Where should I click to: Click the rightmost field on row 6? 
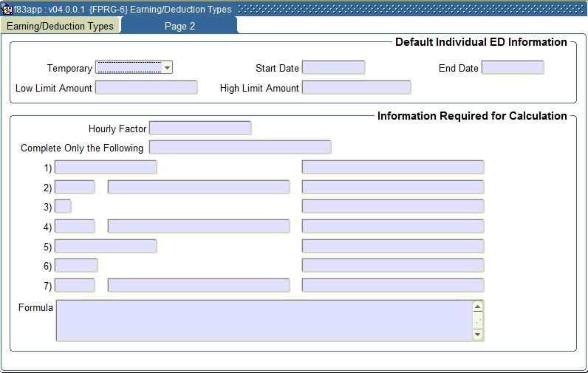392,265
